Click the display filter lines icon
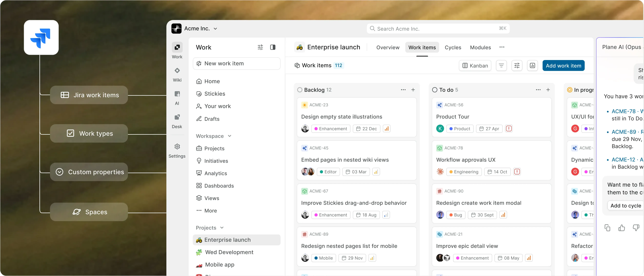The width and height of the screenshot is (644, 276). (x=501, y=66)
